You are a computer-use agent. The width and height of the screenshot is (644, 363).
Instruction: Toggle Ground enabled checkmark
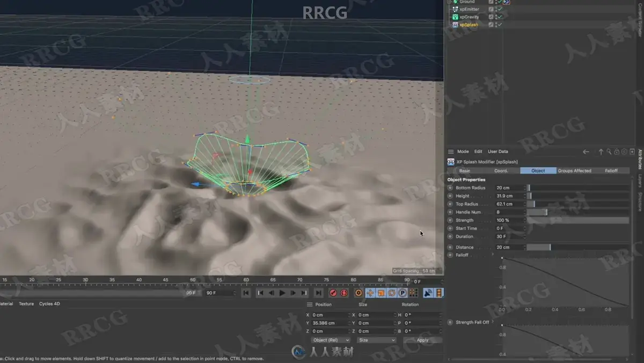[500, 2]
